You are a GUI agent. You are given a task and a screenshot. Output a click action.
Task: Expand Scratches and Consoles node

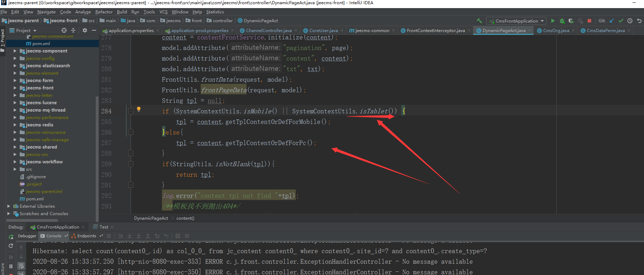click(9, 214)
